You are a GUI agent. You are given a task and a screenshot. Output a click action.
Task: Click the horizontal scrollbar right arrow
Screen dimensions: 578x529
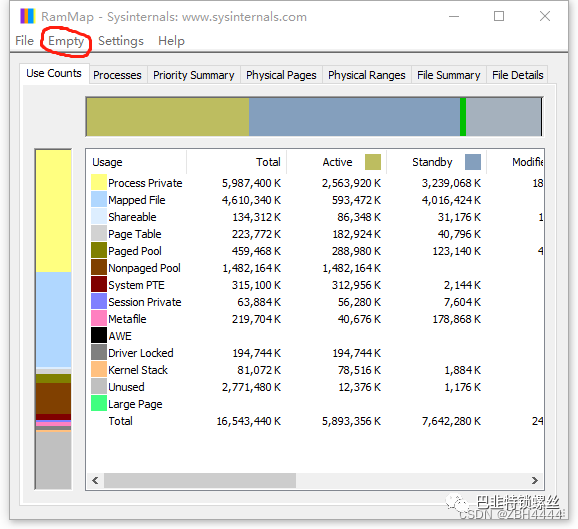(535, 480)
